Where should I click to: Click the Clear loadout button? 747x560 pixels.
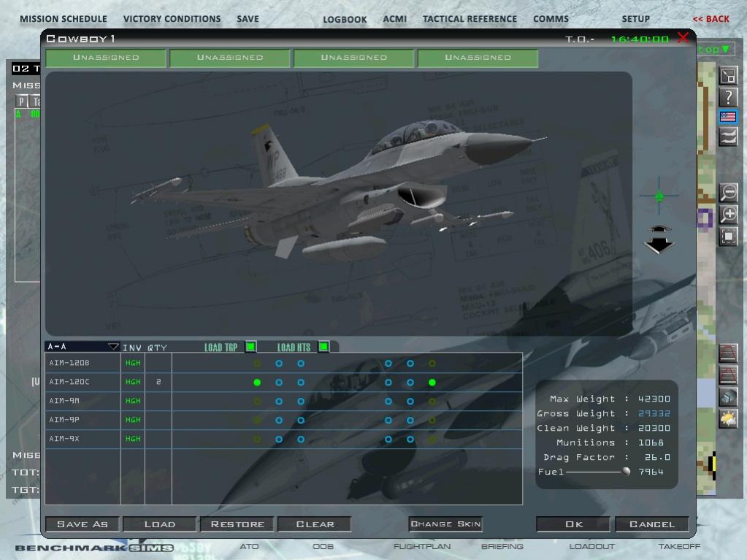click(x=315, y=524)
